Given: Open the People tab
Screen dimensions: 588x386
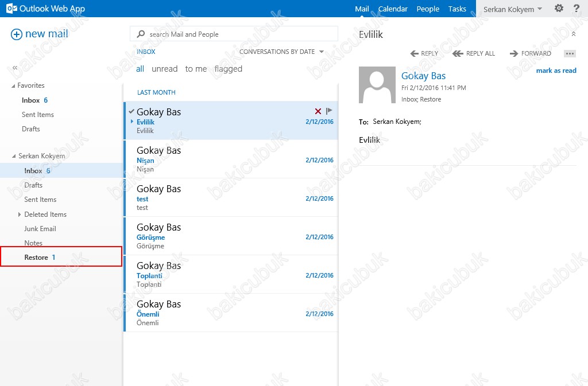Looking at the screenshot, I should (428, 9).
